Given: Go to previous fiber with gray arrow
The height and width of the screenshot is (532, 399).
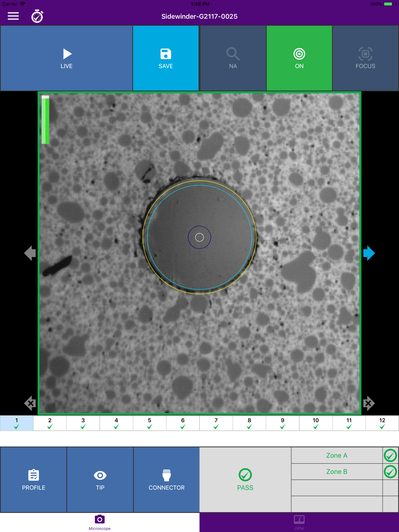Looking at the screenshot, I should coord(30,253).
